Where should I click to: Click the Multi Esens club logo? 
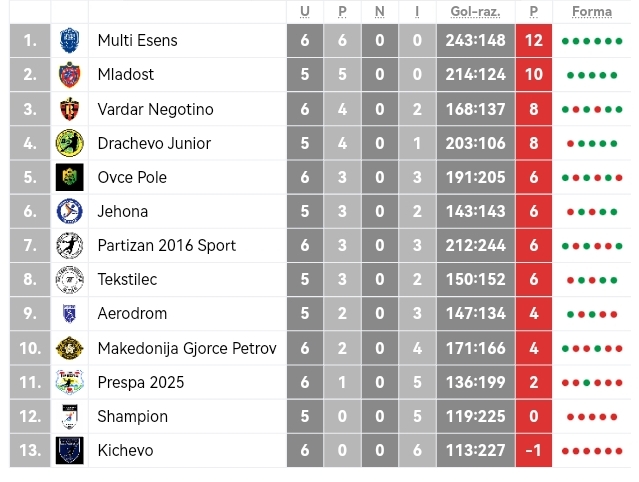click(x=69, y=41)
